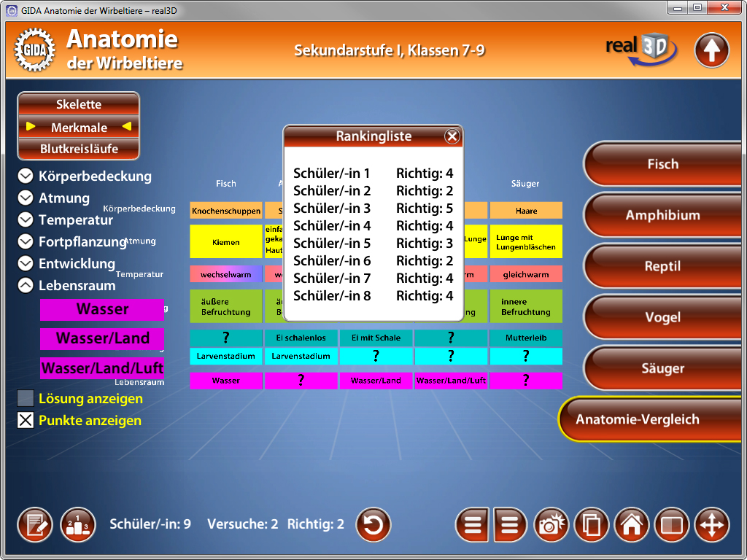Click the circular reset arrow icon
This screenshot has width=747, height=560.
373,524
